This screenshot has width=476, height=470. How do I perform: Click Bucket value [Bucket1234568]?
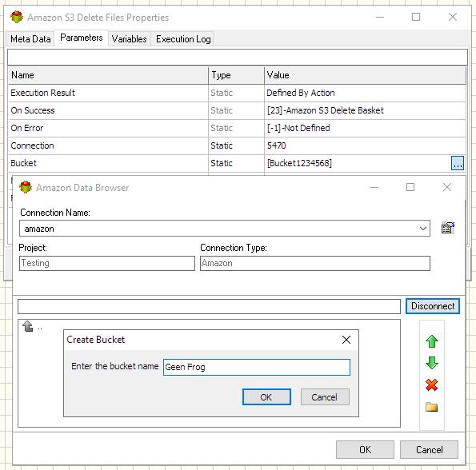click(299, 163)
